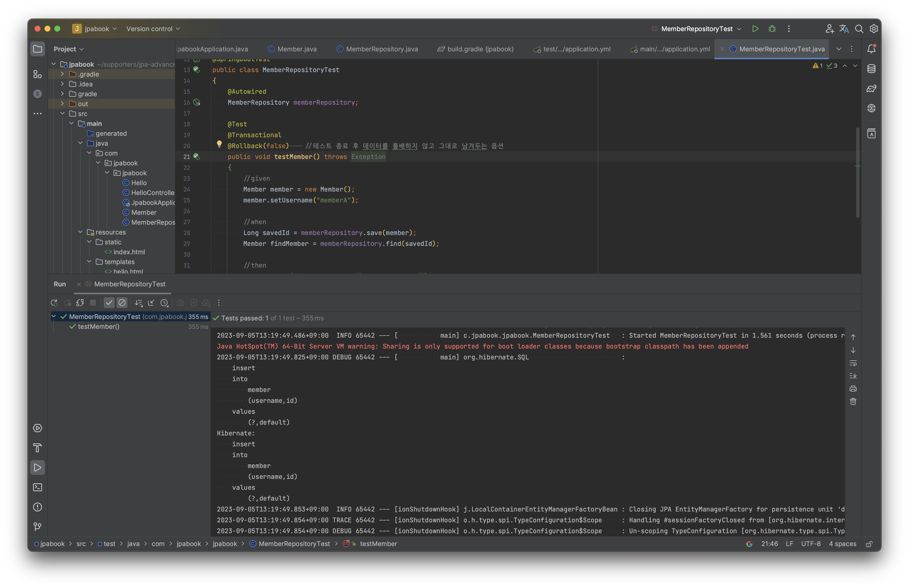Click LF line separator in status bar
909x588 pixels.
(x=789, y=544)
